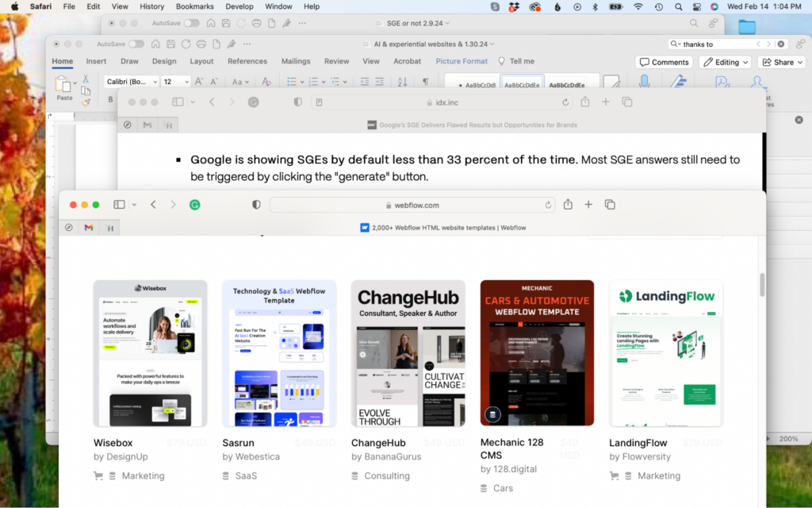Increase font size in the Word ribbon
The height and width of the screenshot is (508, 812).
pos(199,82)
